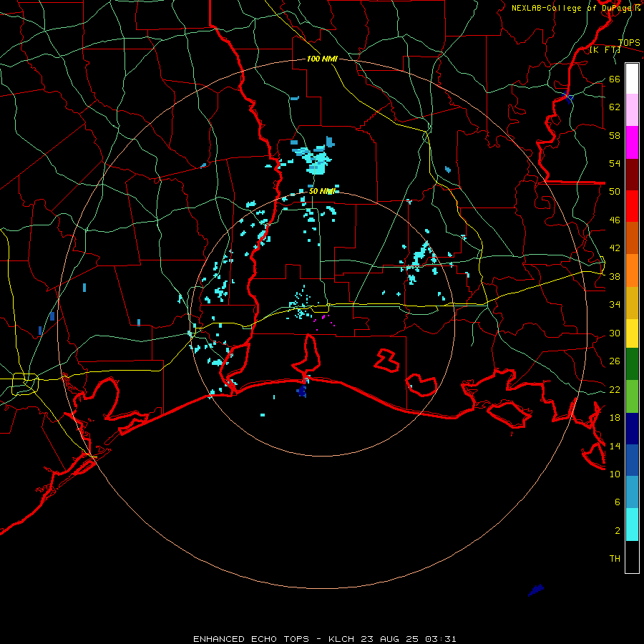This screenshot has height=644, width=644.
Task: Click the cyan legend swatch
Action: point(632,525)
